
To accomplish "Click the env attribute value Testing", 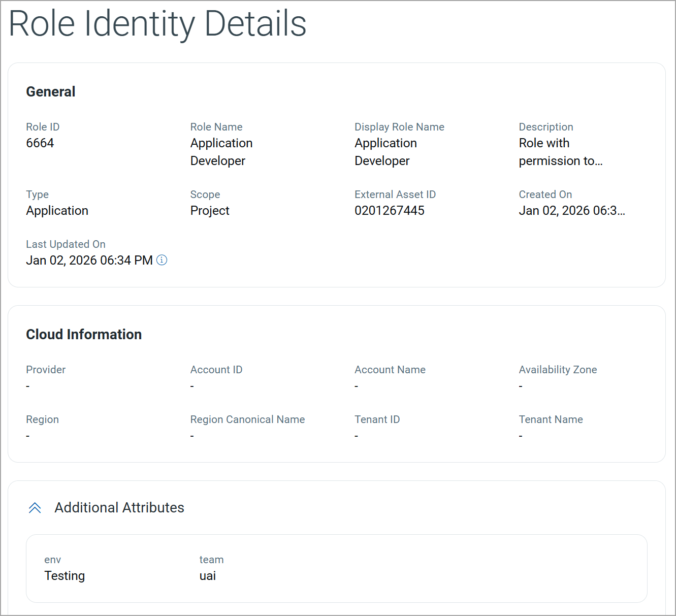I will tap(65, 576).
